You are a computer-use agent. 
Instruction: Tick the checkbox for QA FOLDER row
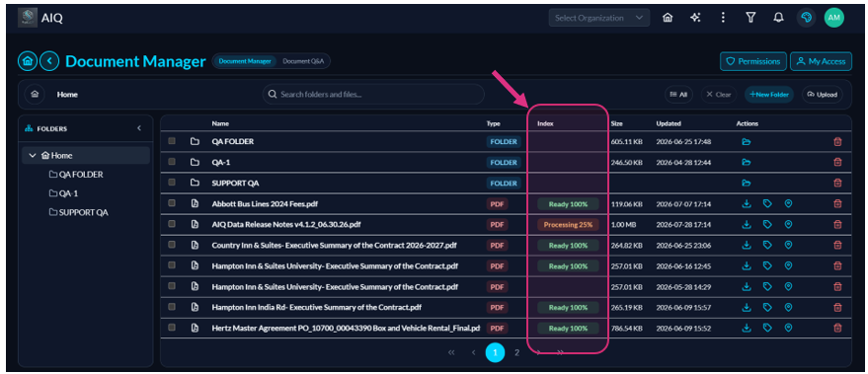(172, 141)
